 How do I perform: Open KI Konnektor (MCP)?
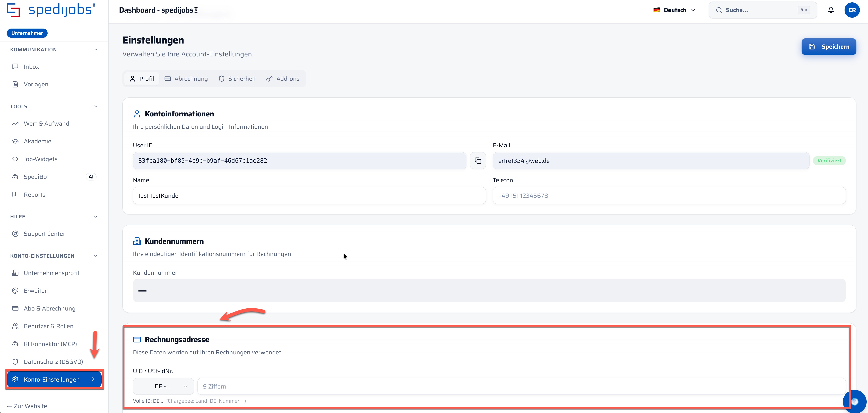click(54, 344)
